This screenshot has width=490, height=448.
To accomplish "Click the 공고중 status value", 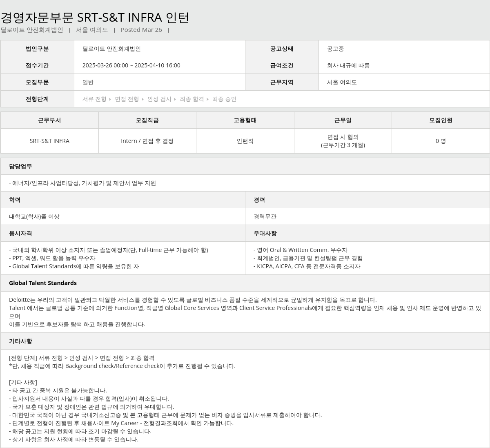I will tap(335, 49).
